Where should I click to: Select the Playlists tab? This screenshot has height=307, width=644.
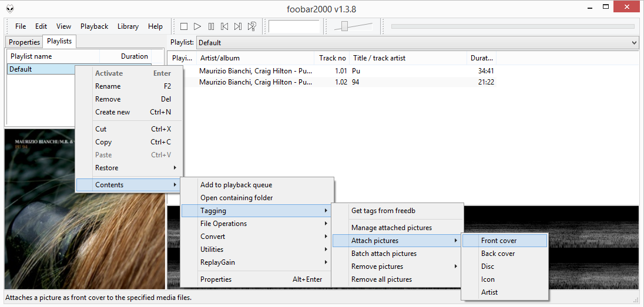pos(59,41)
